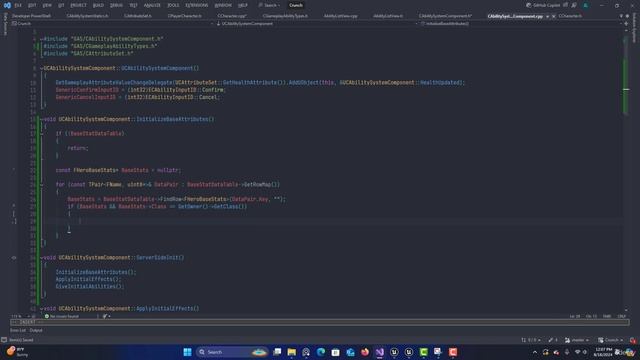The height and width of the screenshot is (360, 640).
Task: Close the active CAbilitySystemComponent.cpp tab
Action: coord(553,16)
